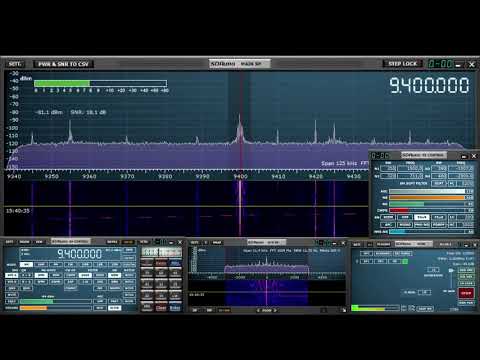
Task: Select the DSB mode button
Action: click(86, 265)
